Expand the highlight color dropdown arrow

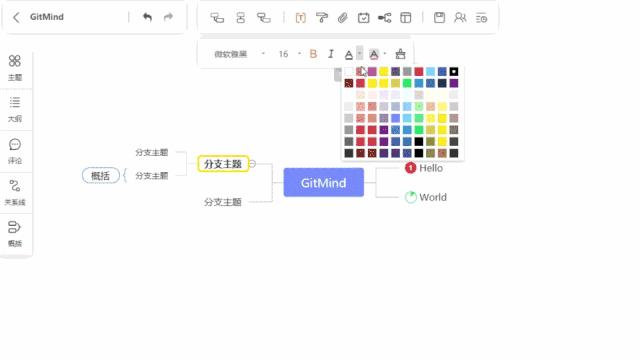click(x=385, y=53)
